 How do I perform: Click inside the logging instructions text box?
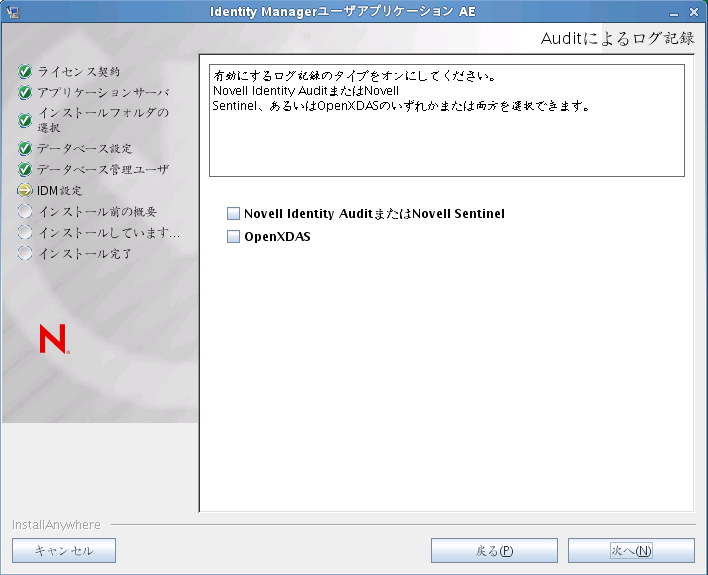click(447, 120)
